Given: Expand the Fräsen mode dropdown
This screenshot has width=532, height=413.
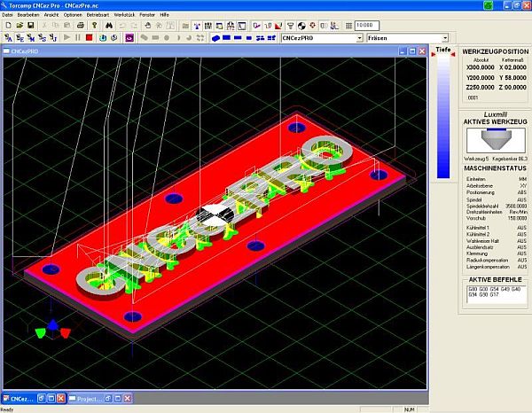Looking at the screenshot, I should coord(444,38).
